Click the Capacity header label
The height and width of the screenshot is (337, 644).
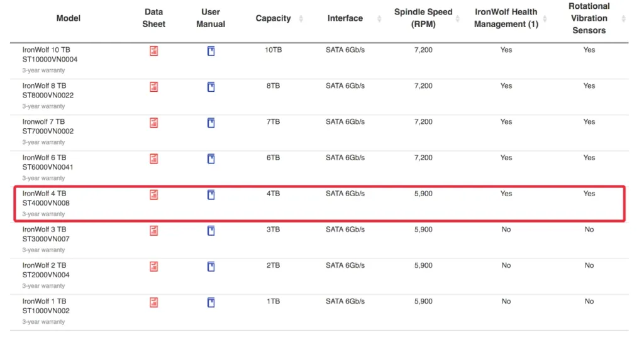tap(273, 18)
